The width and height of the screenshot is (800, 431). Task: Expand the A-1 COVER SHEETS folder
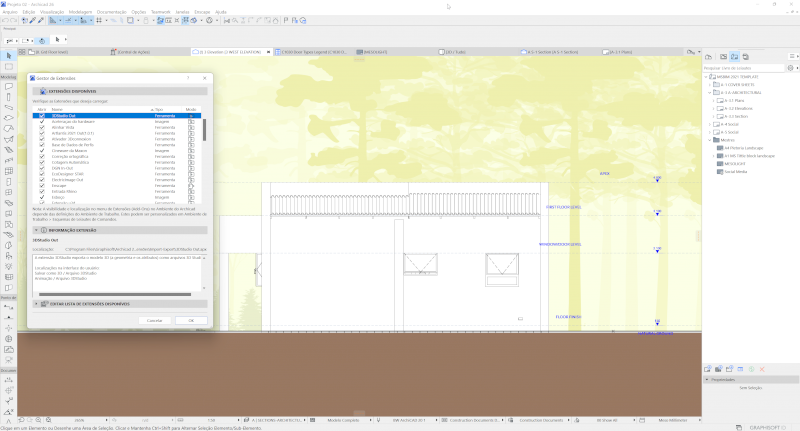point(709,84)
